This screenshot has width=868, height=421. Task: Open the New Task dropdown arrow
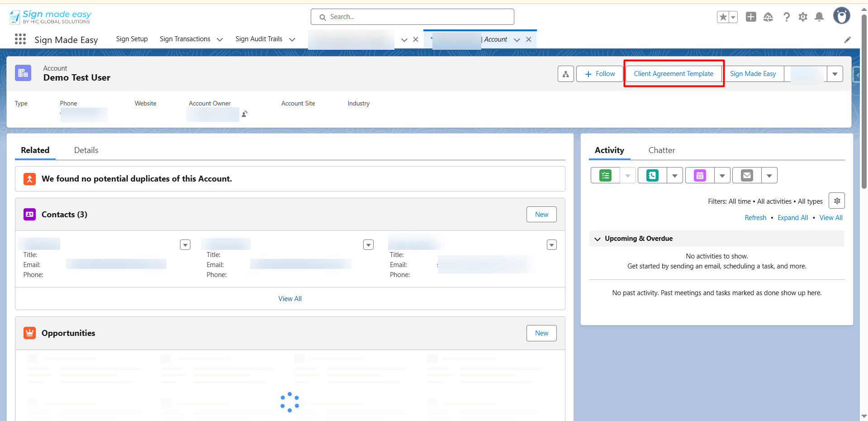pos(628,175)
